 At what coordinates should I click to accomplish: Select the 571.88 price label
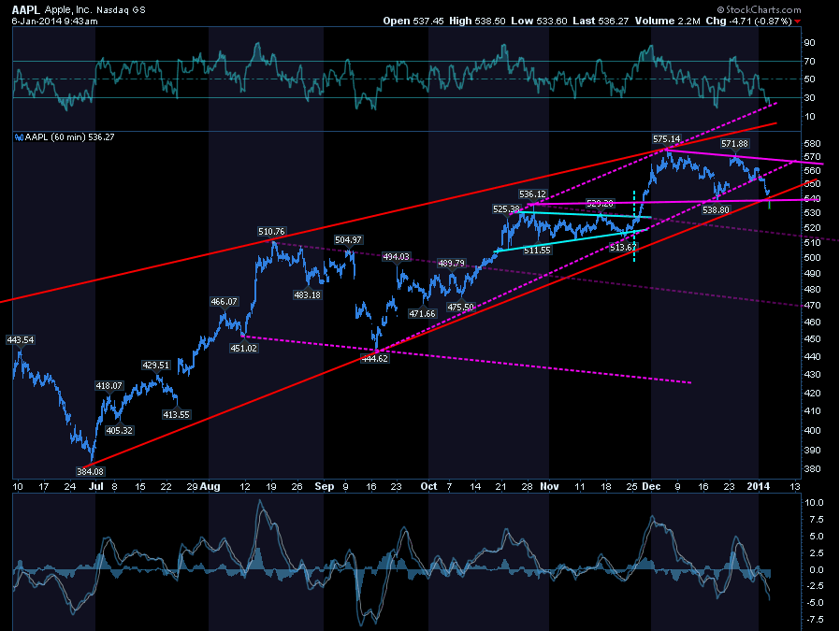pyautogui.click(x=734, y=143)
